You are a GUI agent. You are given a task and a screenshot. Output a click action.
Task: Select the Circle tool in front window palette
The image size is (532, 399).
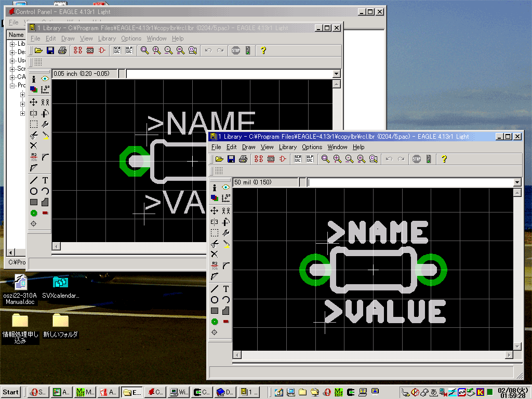[x=215, y=300]
